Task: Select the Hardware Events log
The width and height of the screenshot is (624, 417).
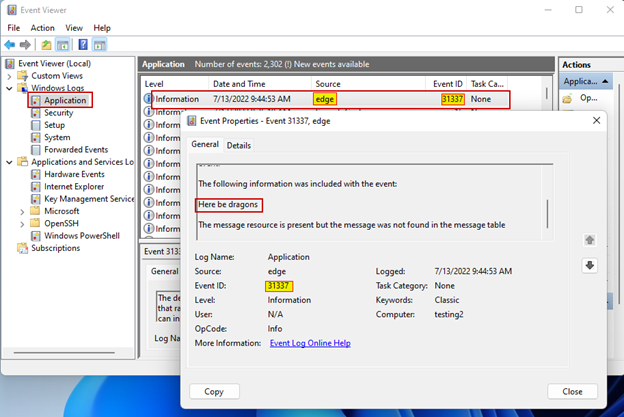Action: [74, 174]
